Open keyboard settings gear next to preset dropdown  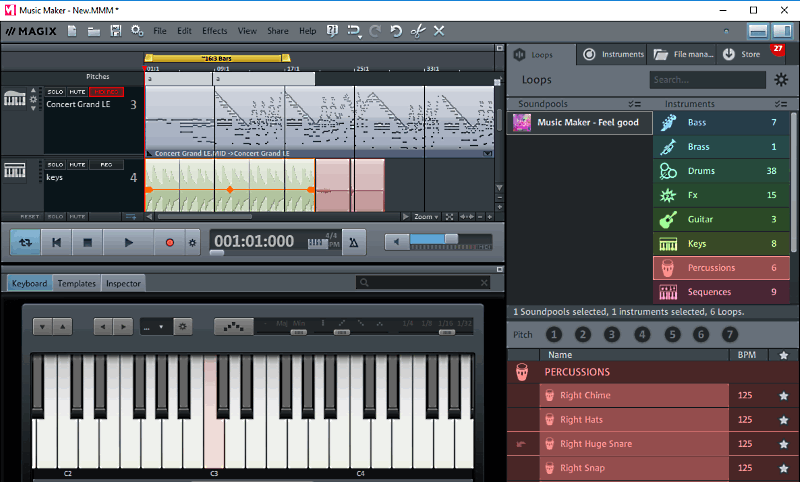click(x=183, y=326)
